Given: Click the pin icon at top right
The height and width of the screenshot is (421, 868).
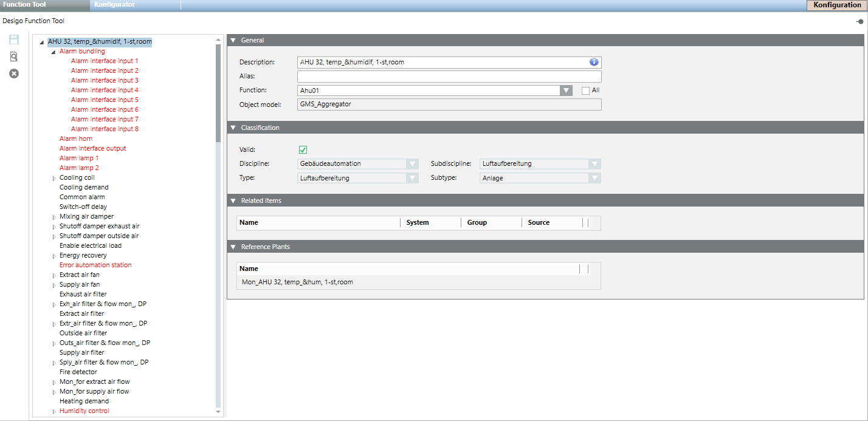Looking at the screenshot, I should (859, 21).
